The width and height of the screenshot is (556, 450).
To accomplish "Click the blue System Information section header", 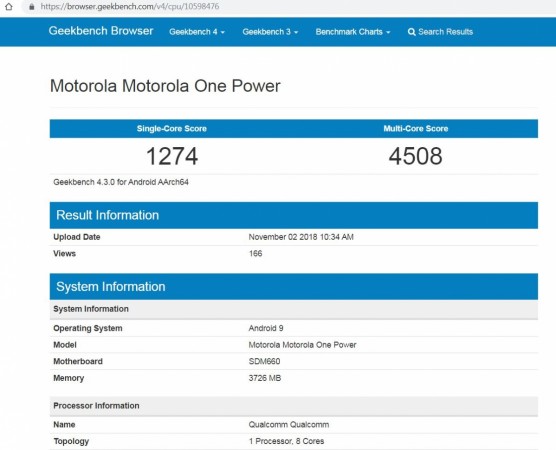I will coord(294,287).
